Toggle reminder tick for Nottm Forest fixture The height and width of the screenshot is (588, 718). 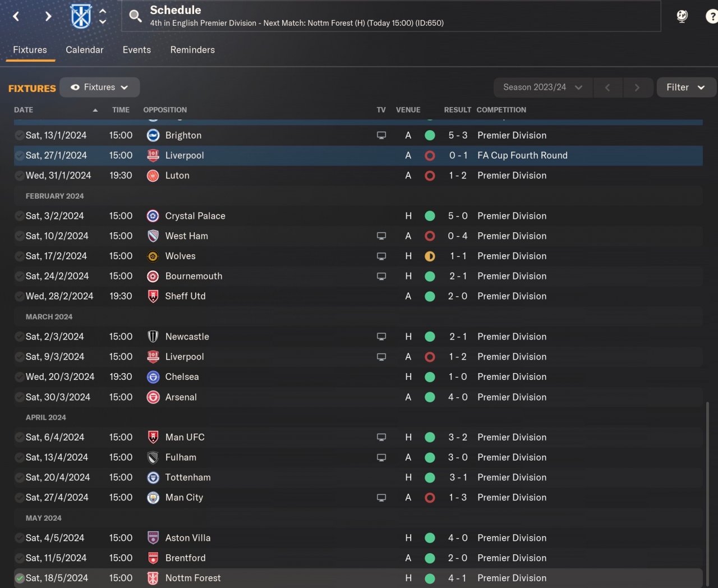click(20, 578)
